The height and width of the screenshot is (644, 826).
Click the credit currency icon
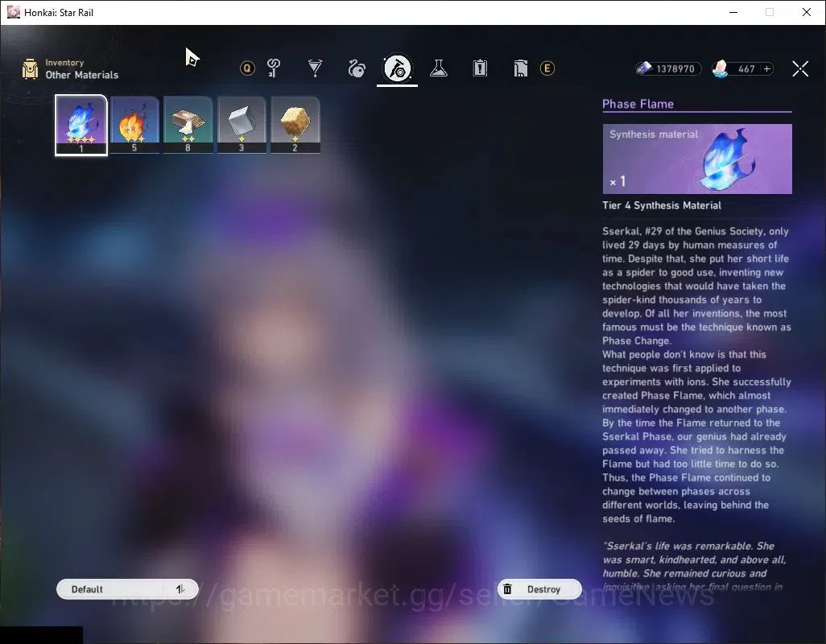pos(644,68)
